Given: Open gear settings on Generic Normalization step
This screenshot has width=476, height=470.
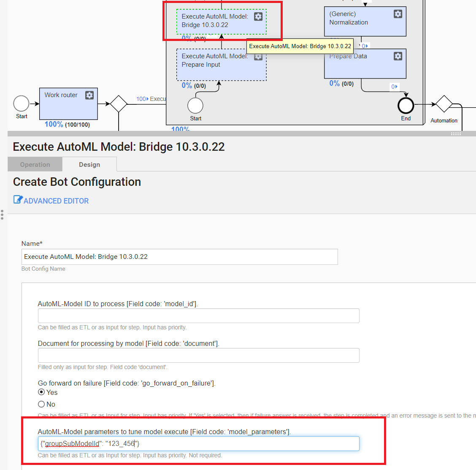Looking at the screenshot, I should pos(398,14).
